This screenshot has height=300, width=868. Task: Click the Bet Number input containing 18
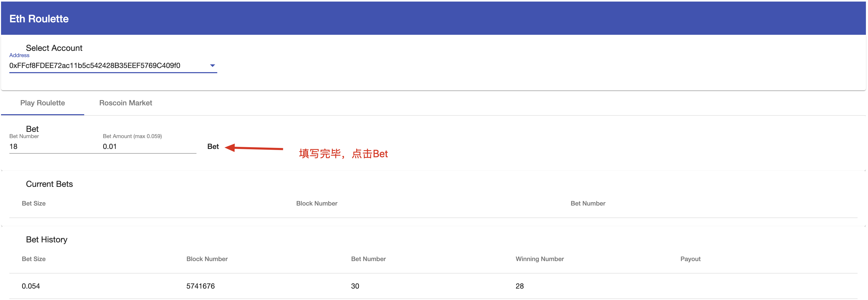point(56,147)
